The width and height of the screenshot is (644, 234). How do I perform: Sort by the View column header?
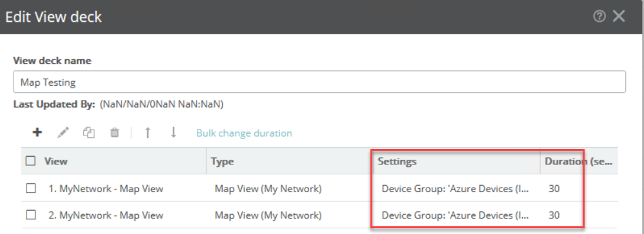coord(56,161)
